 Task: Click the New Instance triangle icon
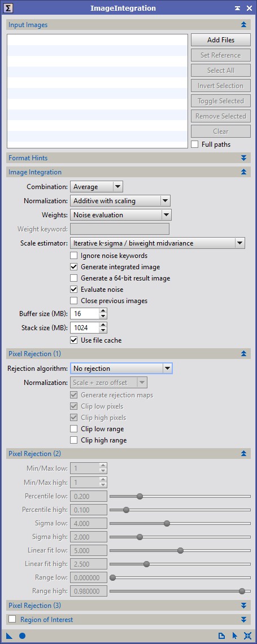[9, 636]
